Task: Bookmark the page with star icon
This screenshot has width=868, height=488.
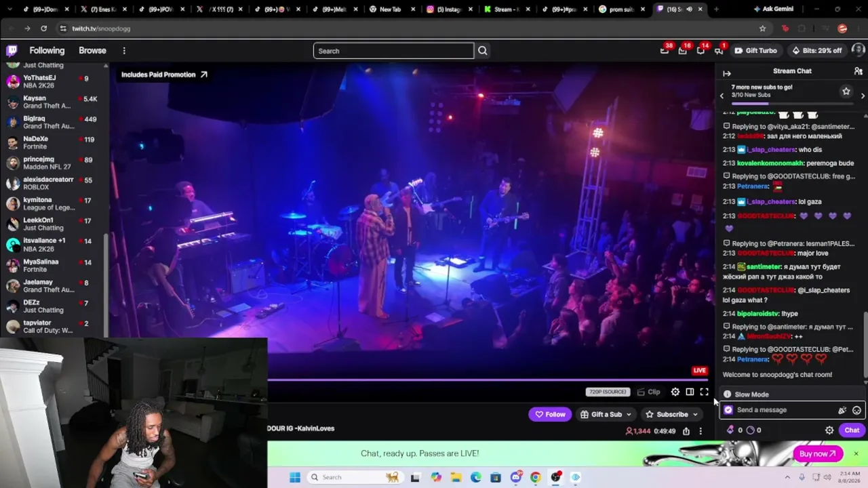Action: click(762, 28)
